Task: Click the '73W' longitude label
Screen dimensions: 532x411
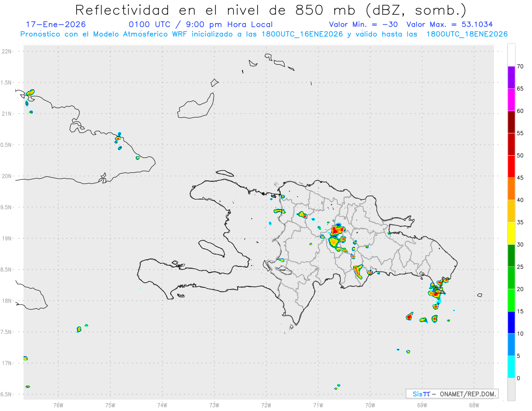Action: 214,405
